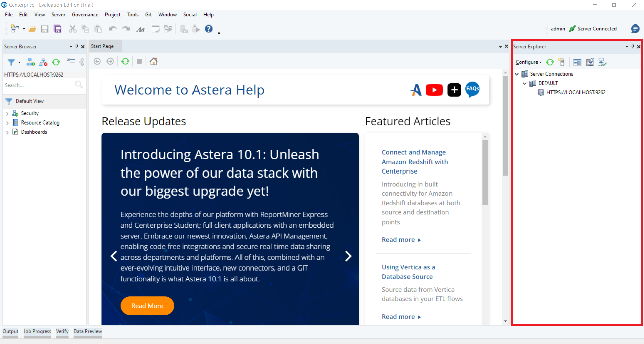Click the orange Read More button

[x=147, y=306]
